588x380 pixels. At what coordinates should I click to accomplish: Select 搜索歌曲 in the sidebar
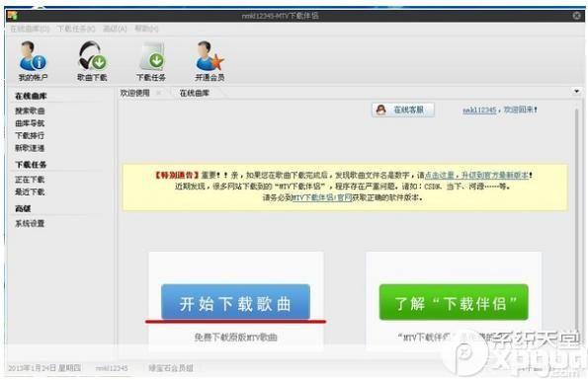[x=30, y=111]
